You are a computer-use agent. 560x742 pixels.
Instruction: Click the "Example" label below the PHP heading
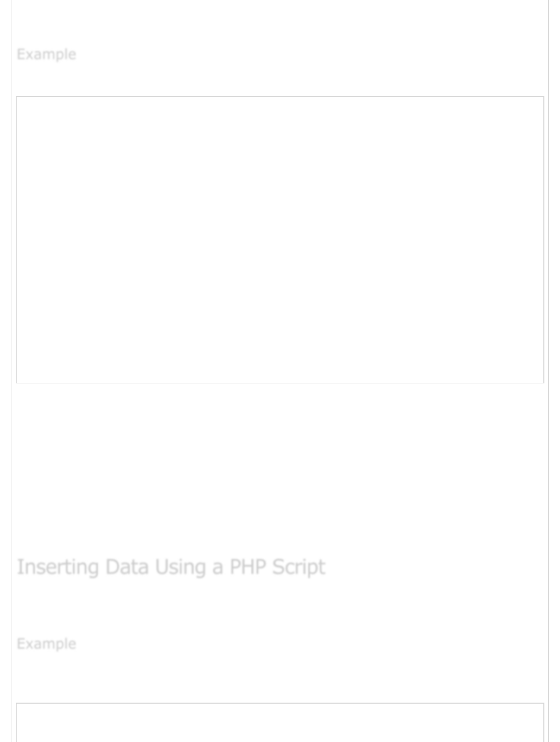pyautogui.click(x=46, y=644)
